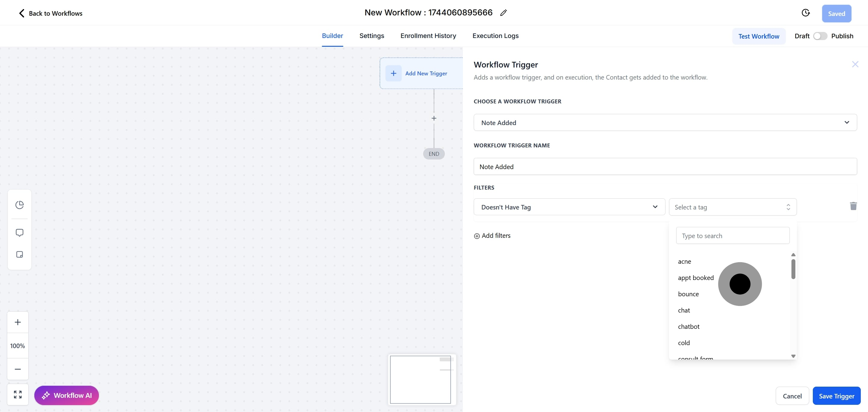Click the tag list scrollbar thumb
Screen dimensions: 868x412
click(793, 269)
